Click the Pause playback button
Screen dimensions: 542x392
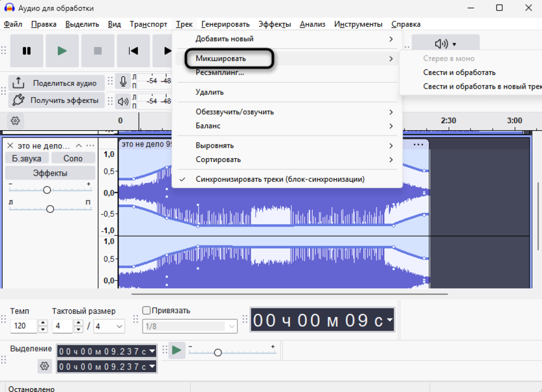coord(27,51)
